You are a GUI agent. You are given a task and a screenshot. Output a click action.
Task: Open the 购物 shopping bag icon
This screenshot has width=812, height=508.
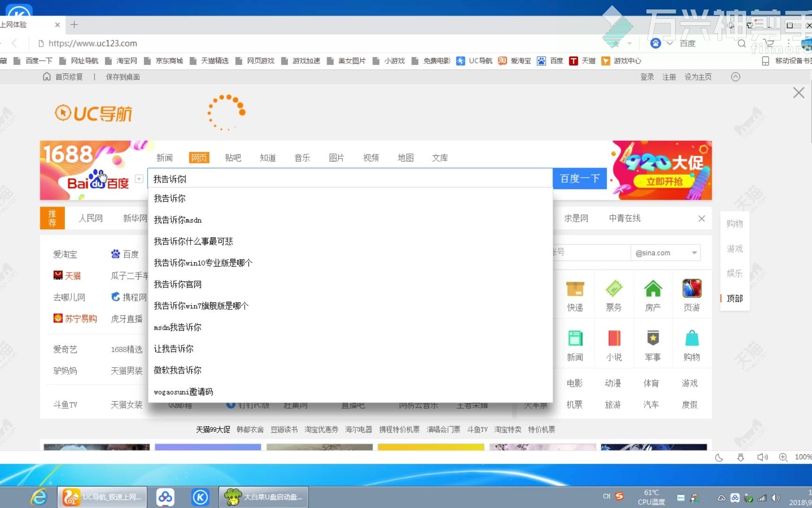tap(692, 338)
